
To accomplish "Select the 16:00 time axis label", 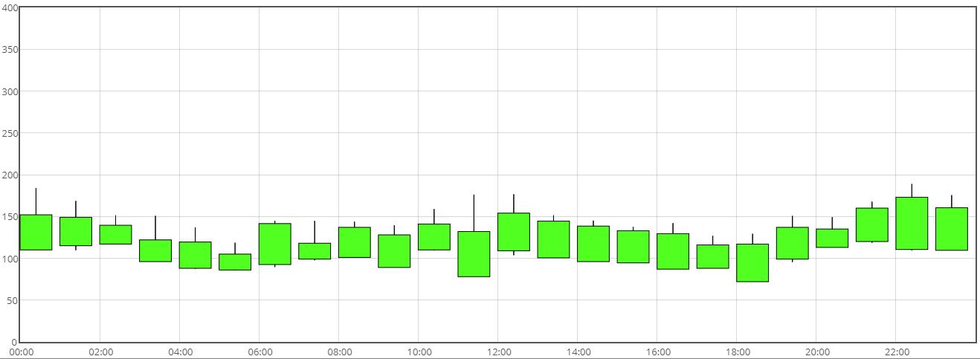I will click(657, 352).
